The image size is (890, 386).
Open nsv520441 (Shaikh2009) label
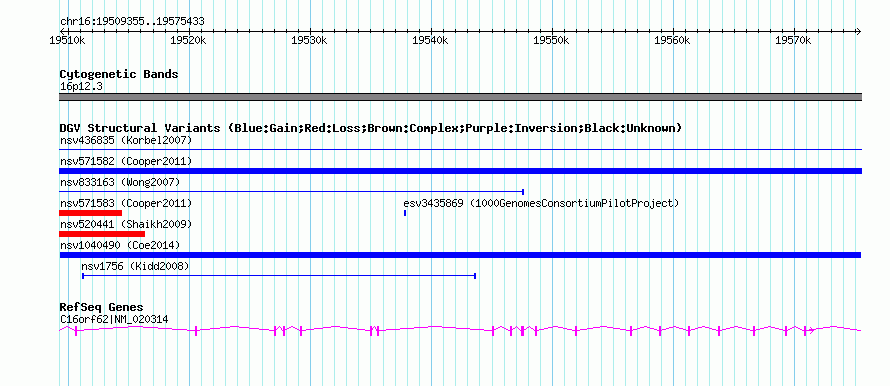point(126,224)
